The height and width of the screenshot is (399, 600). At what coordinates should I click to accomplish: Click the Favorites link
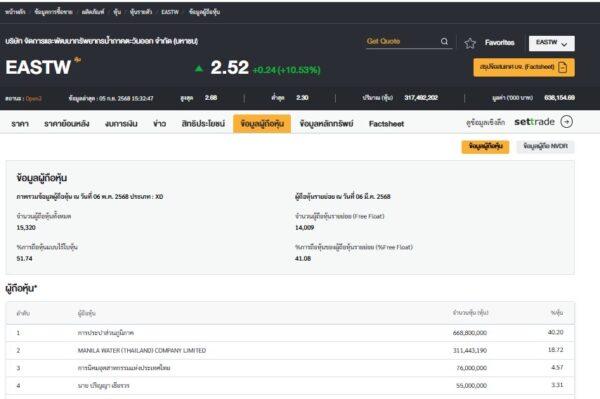(x=499, y=42)
